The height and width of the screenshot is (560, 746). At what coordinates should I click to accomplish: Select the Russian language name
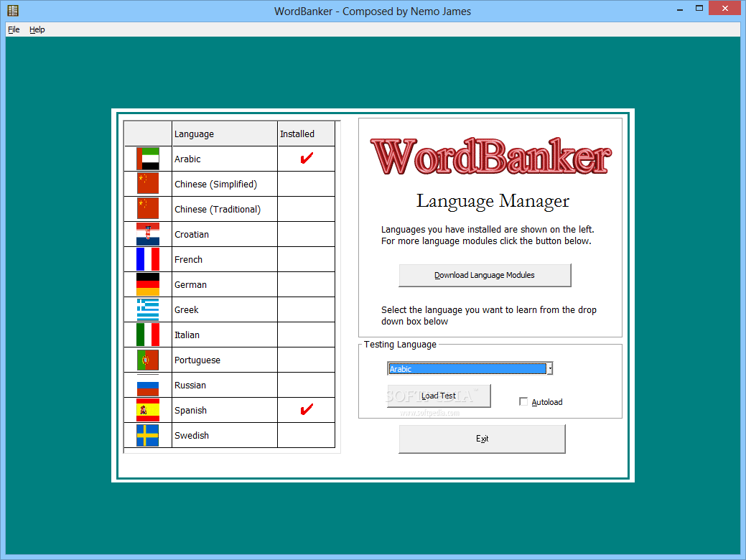tap(190, 386)
